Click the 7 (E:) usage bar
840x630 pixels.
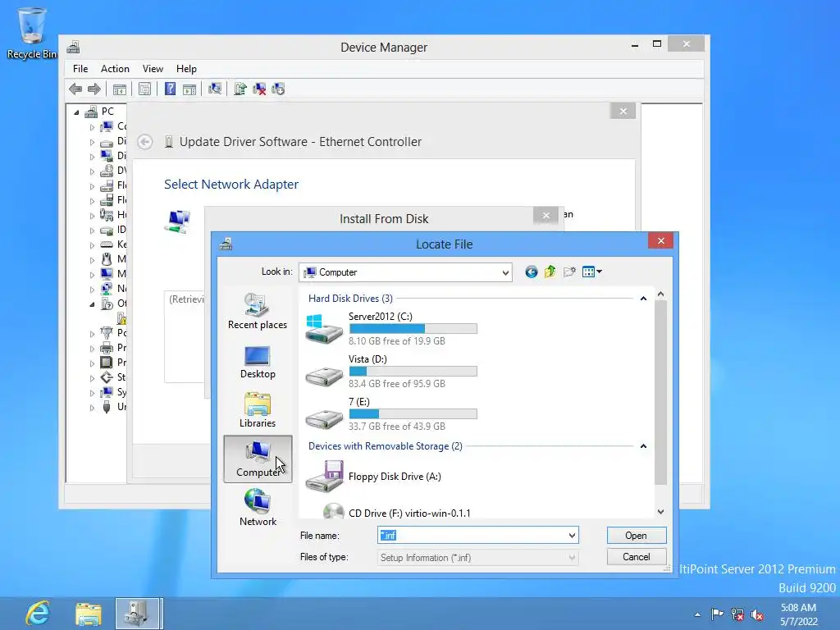(413, 414)
